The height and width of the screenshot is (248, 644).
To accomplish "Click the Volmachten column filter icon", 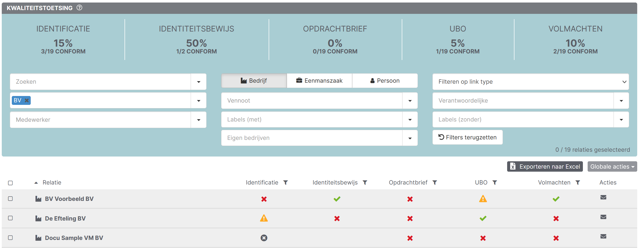I will (578, 182).
